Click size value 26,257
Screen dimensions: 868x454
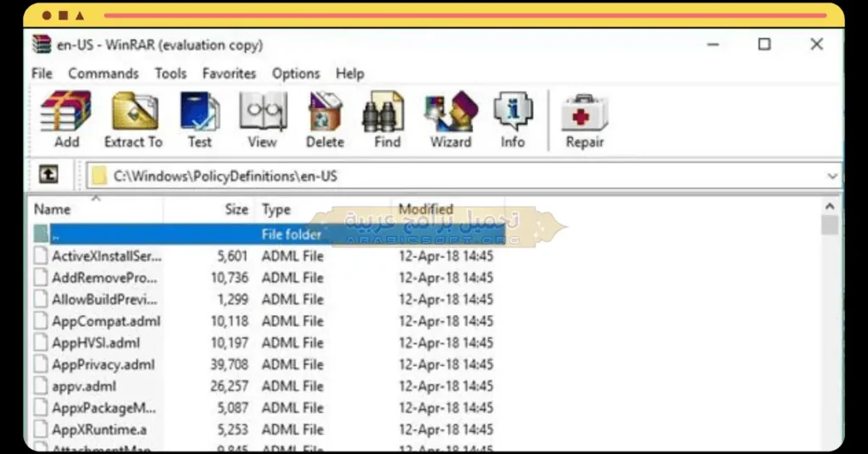[x=230, y=386]
